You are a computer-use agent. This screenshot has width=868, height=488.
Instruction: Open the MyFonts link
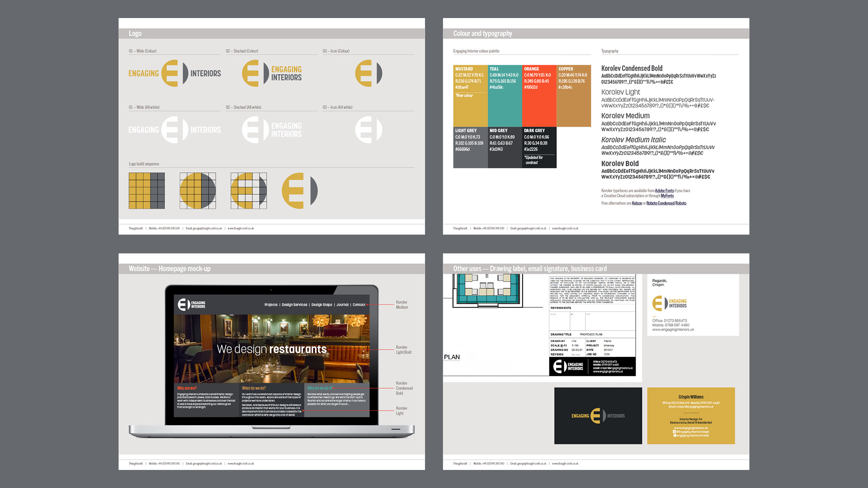click(x=667, y=196)
